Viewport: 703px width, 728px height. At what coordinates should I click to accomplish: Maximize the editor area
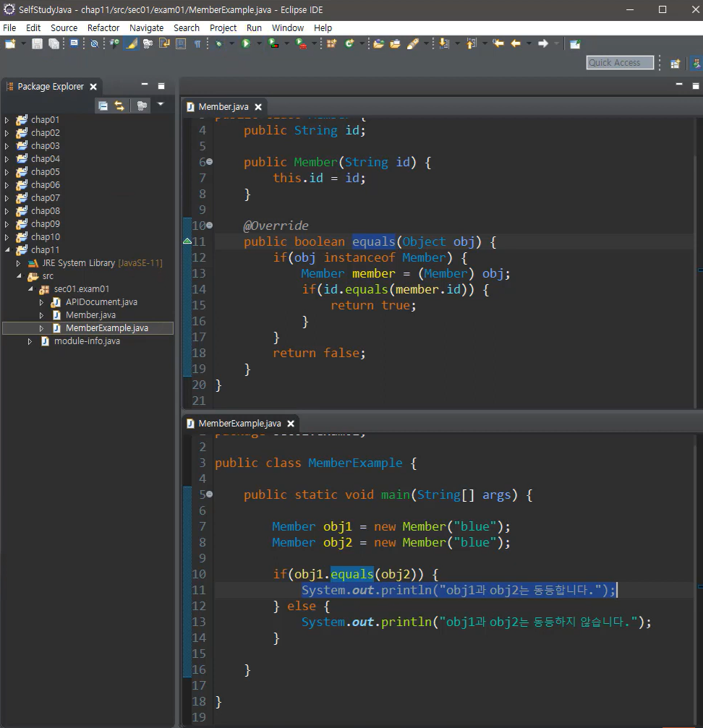[x=696, y=86]
